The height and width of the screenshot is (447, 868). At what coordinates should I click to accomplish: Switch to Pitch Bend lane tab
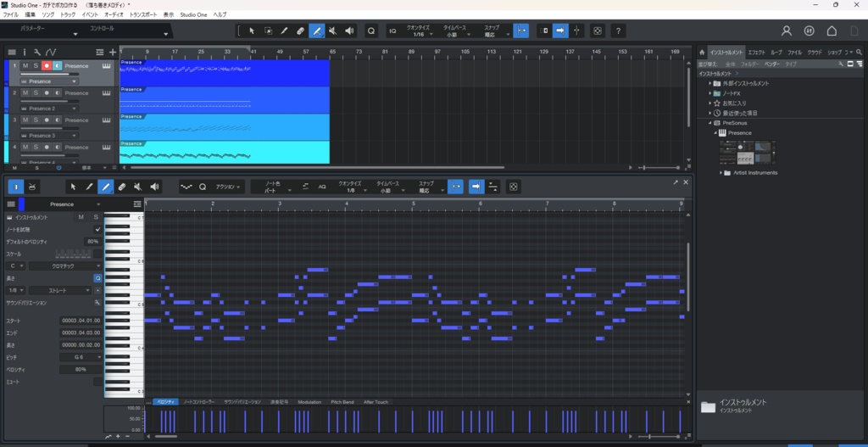click(x=342, y=402)
